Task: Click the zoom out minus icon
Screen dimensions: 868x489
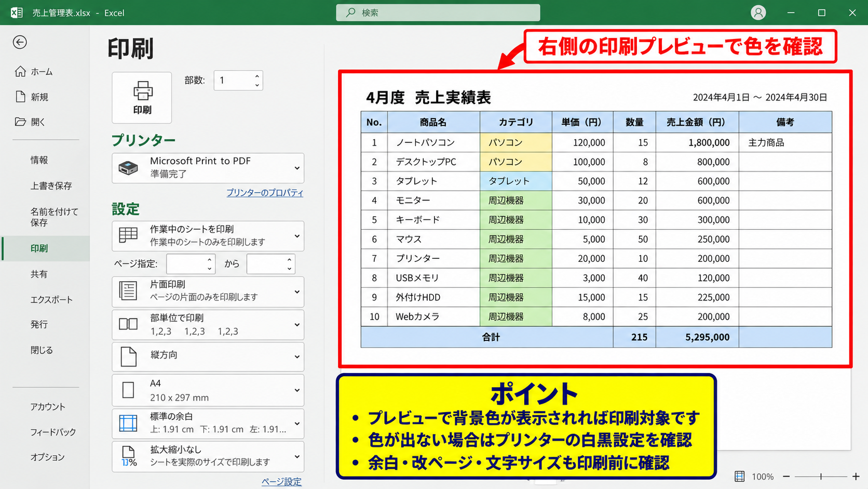Action: tap(786, 477)
